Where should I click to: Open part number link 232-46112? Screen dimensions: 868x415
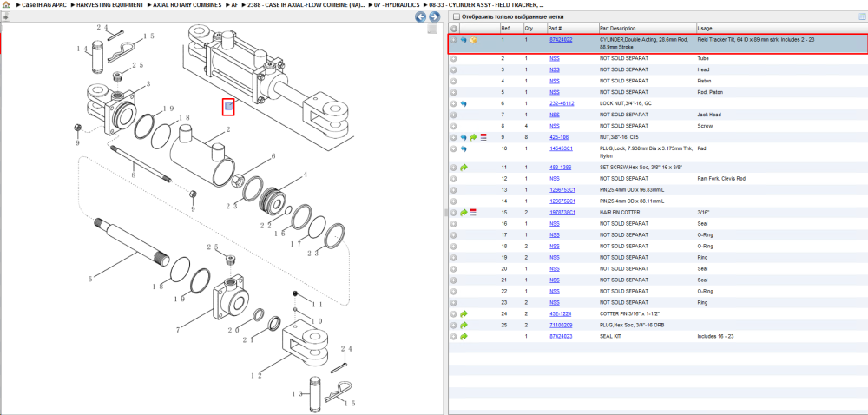click(x=562, y=103)
